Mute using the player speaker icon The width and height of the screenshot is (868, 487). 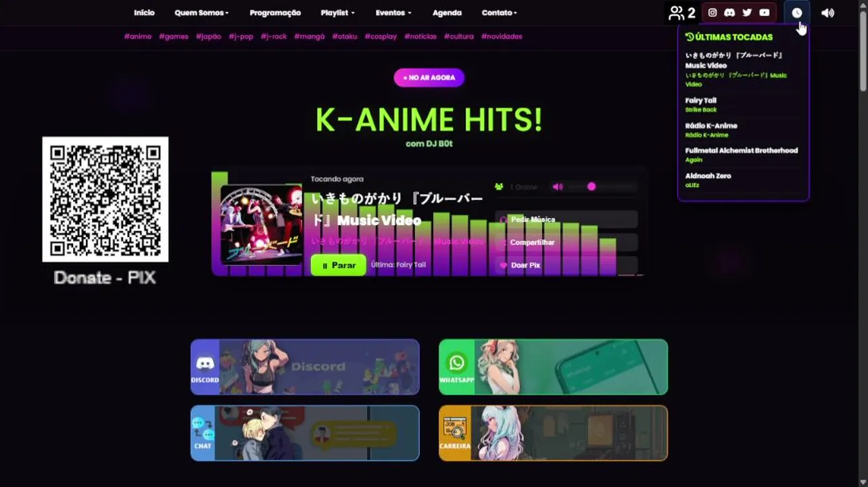click(x=558, y=187)
